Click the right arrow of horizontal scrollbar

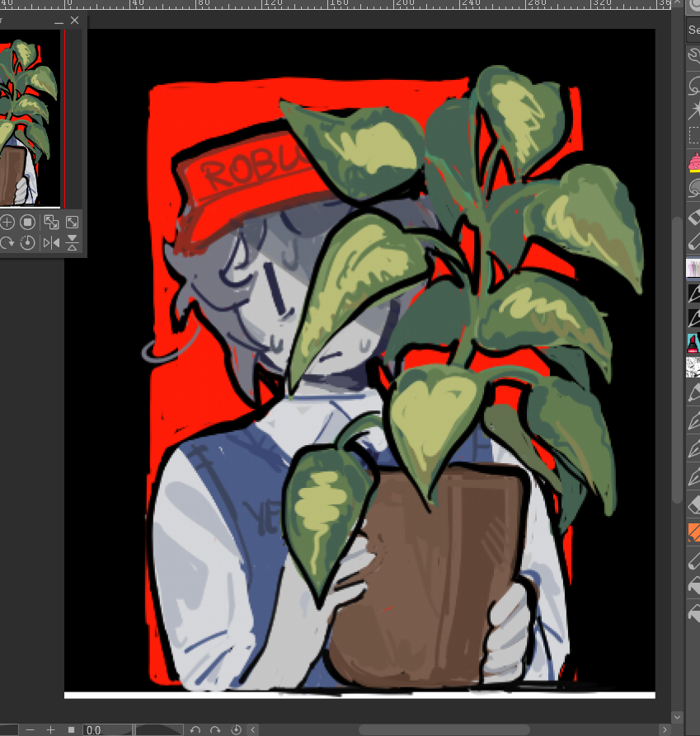coord(665,730)
